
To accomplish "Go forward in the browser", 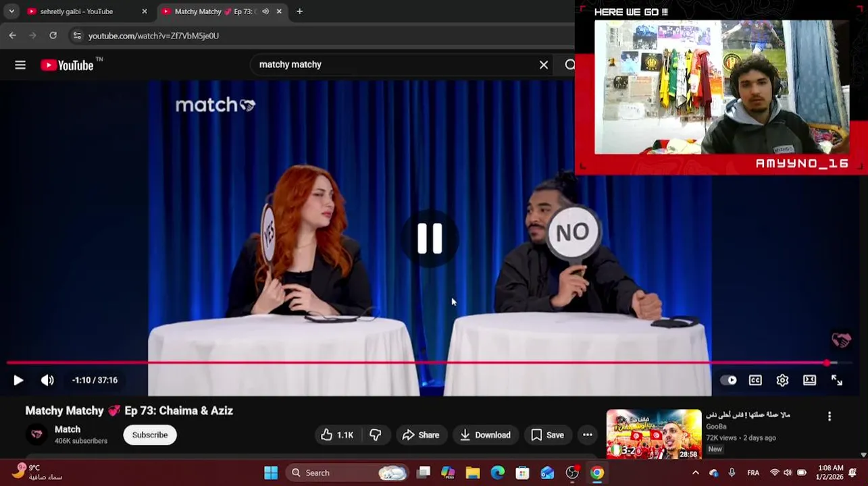I will tap(33, 35).
